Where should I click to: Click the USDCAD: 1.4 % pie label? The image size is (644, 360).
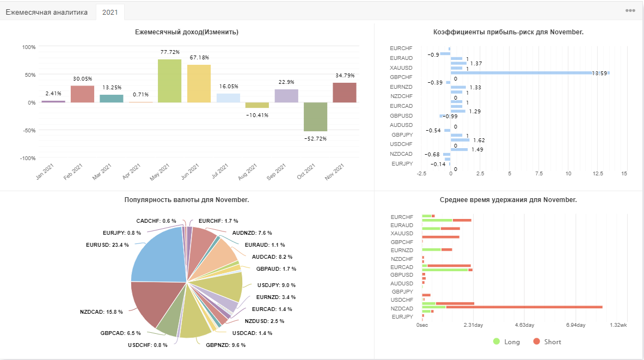[x=252, y=333]
